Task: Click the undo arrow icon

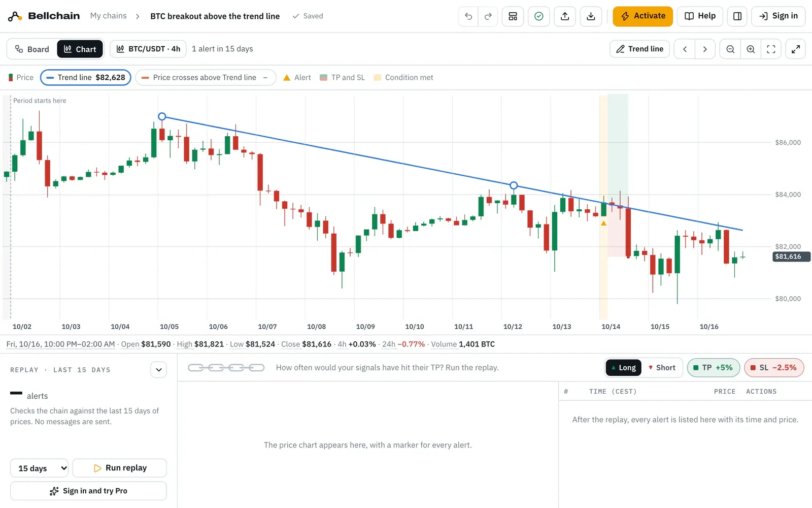Action: point(468,16)
